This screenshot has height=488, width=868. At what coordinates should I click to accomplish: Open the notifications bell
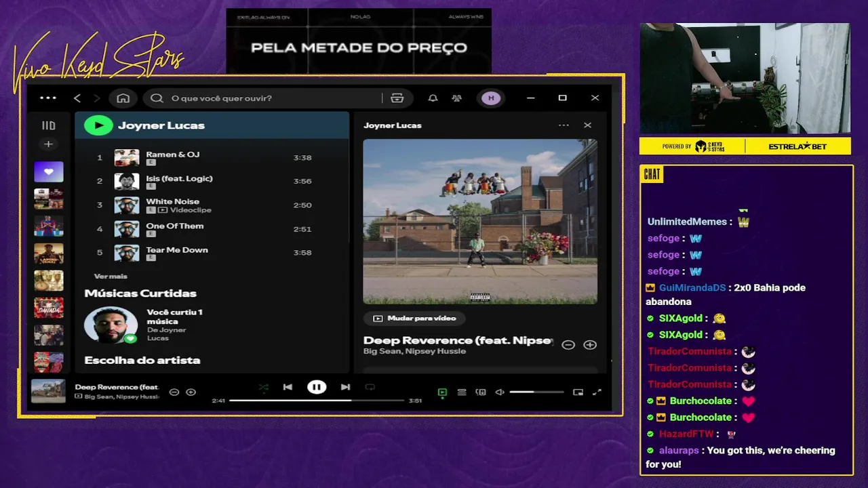(x=433, y=98)
